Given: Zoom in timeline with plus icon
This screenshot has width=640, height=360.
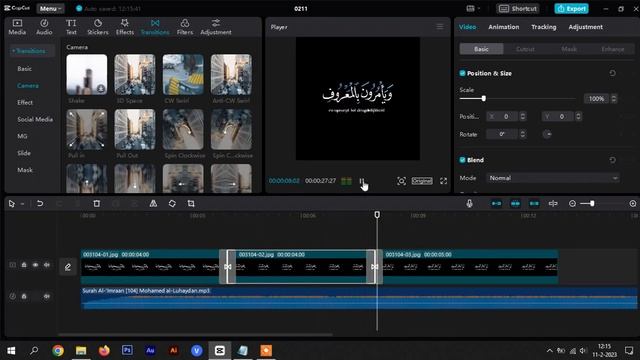Looking at the screenshot, I should point(633,203).
